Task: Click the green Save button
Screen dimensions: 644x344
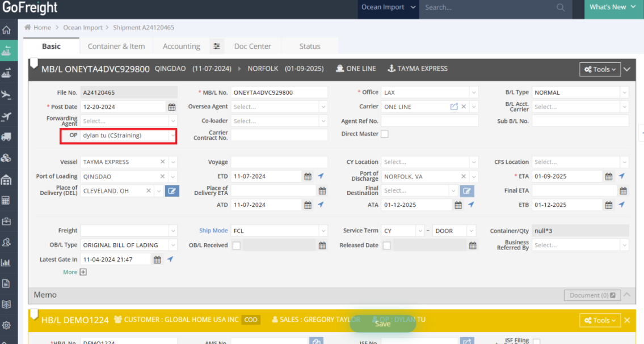Action: pos(382,324)
